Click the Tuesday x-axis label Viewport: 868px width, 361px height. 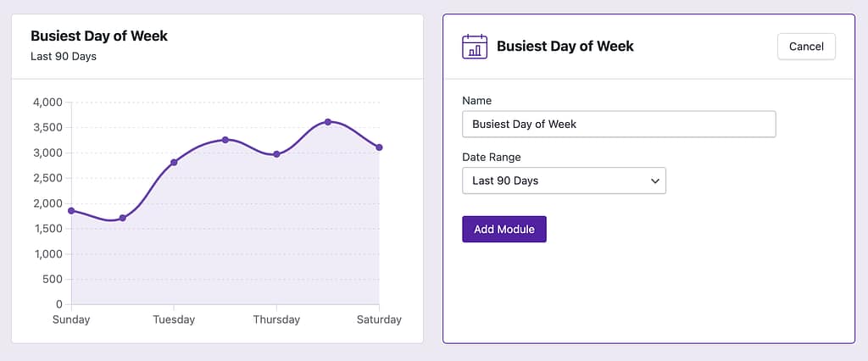point(174,319)
